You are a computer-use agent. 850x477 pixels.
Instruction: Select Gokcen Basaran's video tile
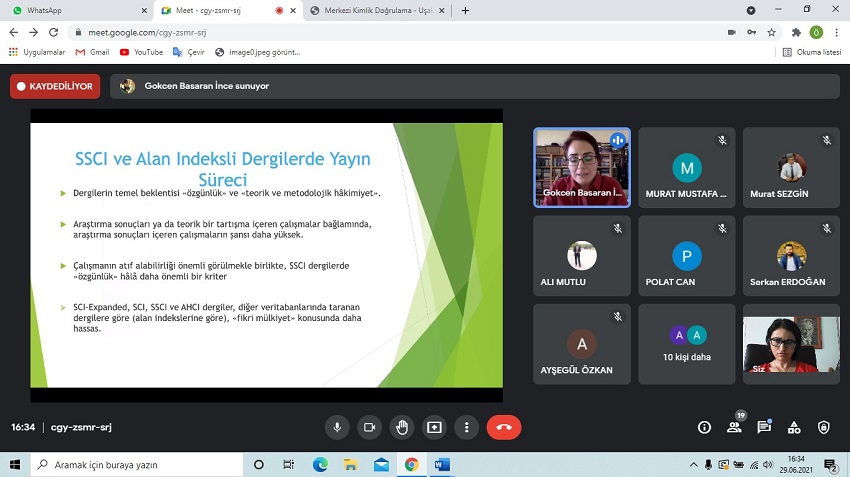point(581,167)
